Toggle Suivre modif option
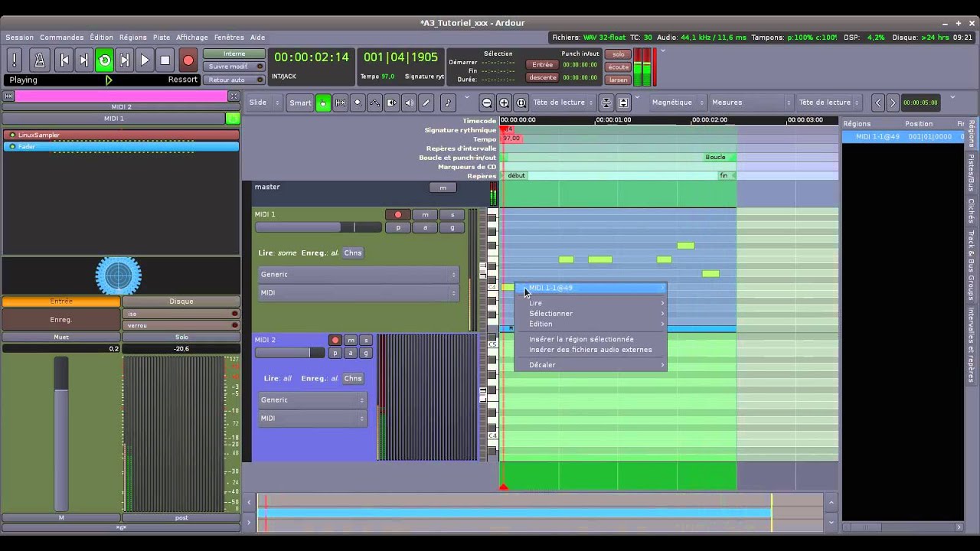Image resolution: width=980 pixels, height=551 pixels. click(x=234, y=67)
